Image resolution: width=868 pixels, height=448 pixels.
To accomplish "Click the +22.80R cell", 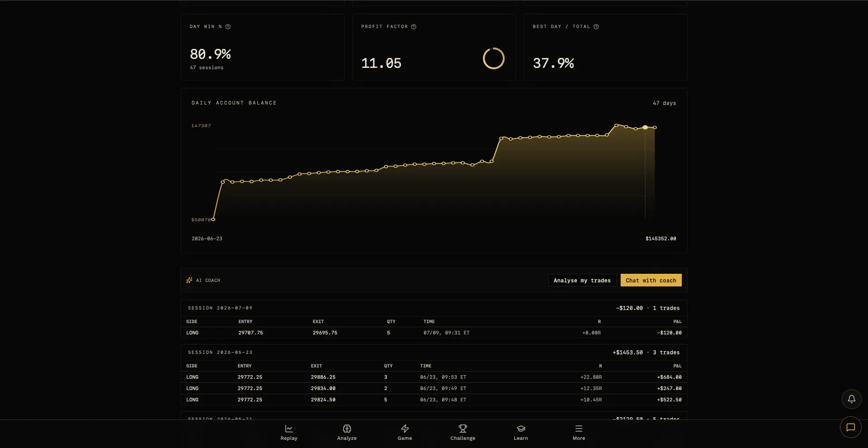I will (591, 377).
